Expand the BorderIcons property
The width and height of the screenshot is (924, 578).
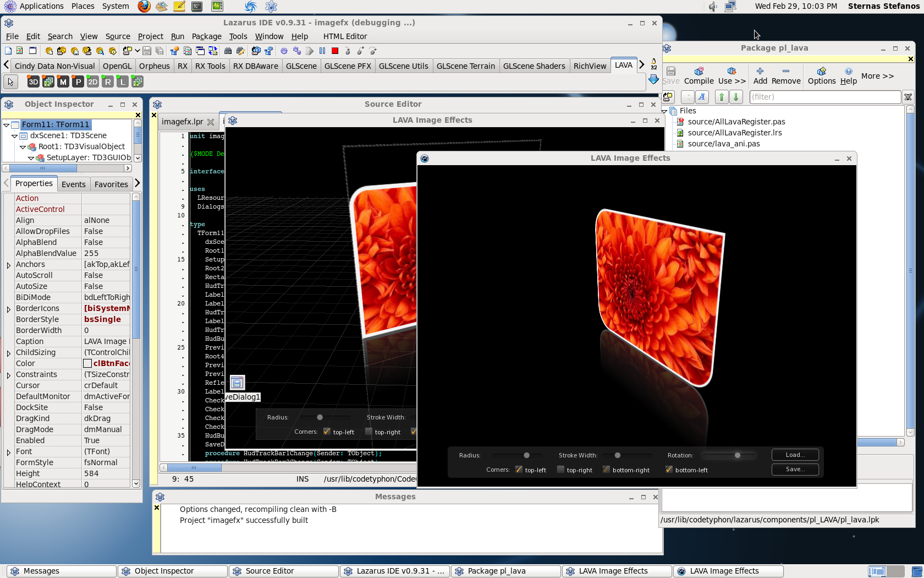(x=8, y=309)
